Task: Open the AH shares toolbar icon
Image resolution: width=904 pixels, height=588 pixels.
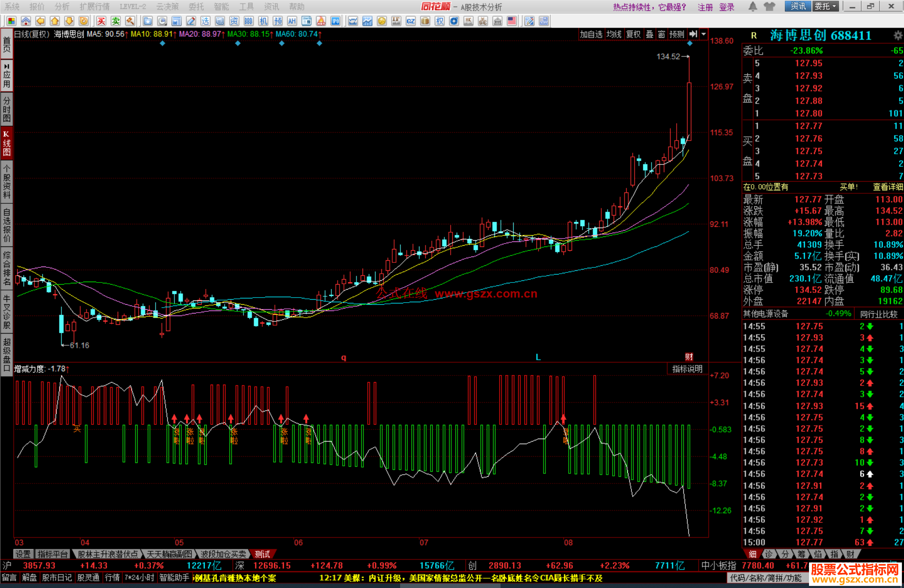Action: pyautogui.click(x=292, y=21)
